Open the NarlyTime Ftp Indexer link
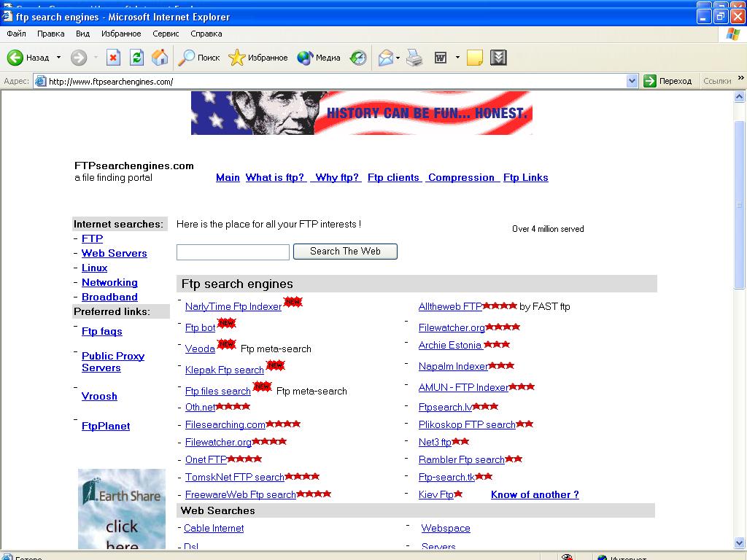 [233, 307]
